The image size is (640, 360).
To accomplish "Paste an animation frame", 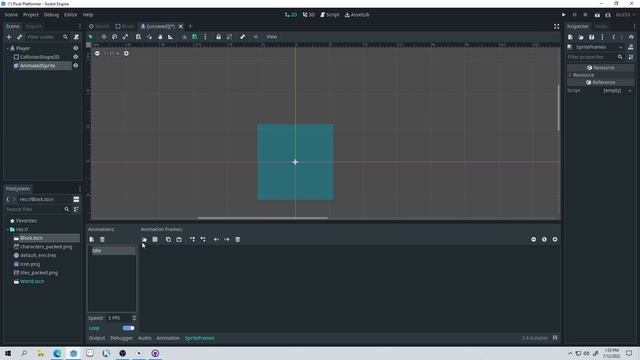I will click(x=179, y=240).
